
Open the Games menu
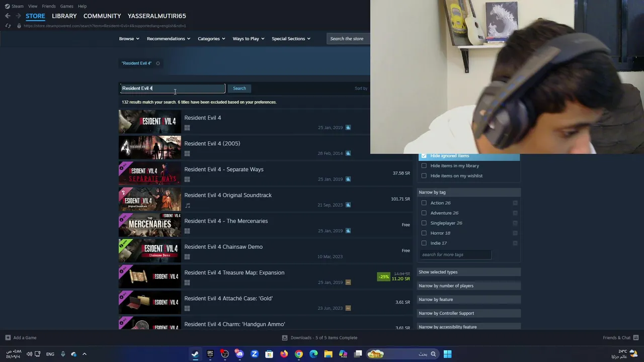[x=66, y=6]
